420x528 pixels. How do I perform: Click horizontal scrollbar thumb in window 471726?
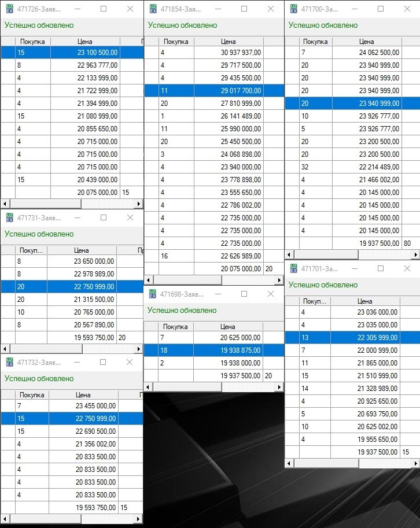coord(46,204)
